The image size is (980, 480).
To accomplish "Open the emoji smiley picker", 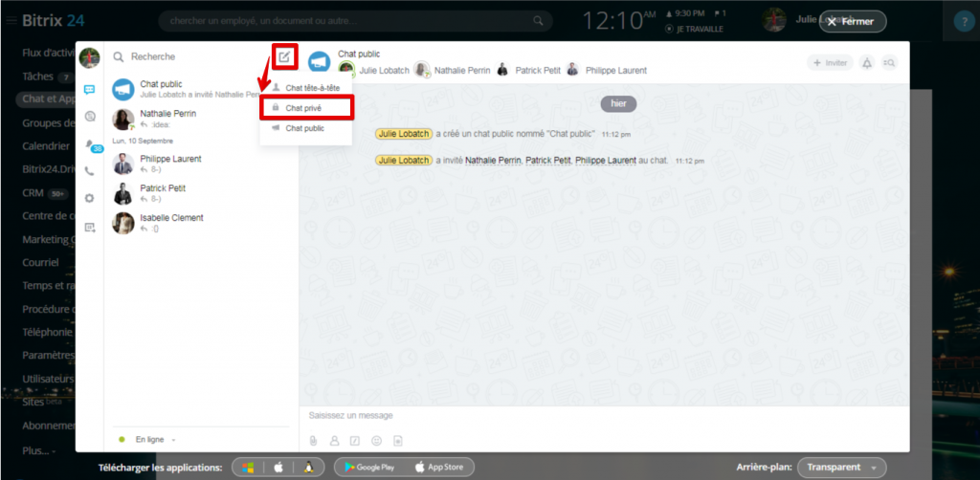I will coord(376,441).
